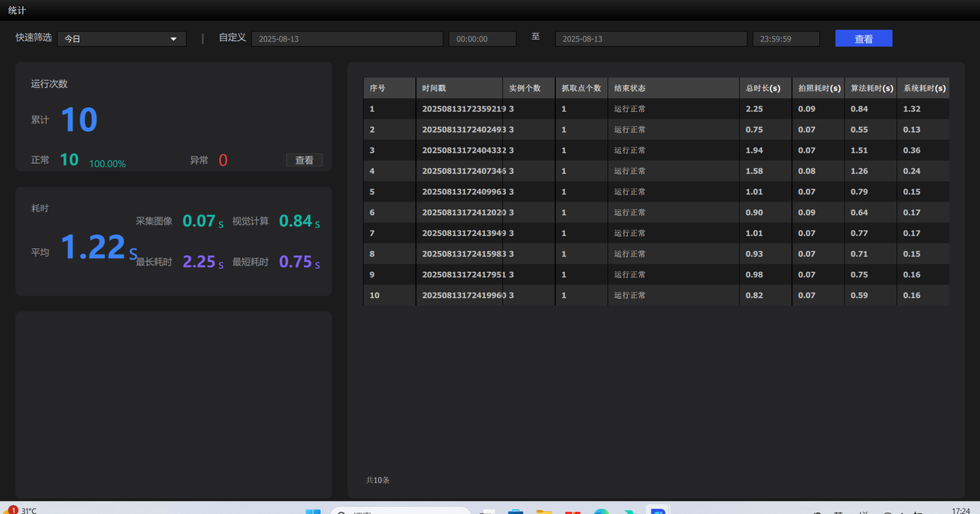
Task: Click the active blue app icon in taskbar
Action: [x=658, y=511]
